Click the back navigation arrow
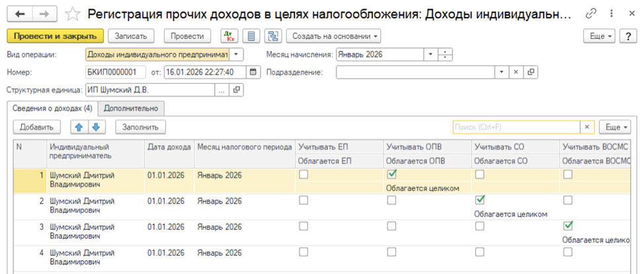The image size is (644, 274). click(20, 14)
